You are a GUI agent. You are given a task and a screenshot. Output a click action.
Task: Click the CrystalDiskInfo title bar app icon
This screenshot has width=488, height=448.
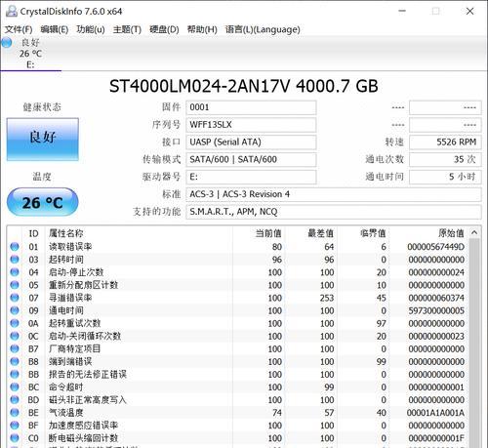12,11
